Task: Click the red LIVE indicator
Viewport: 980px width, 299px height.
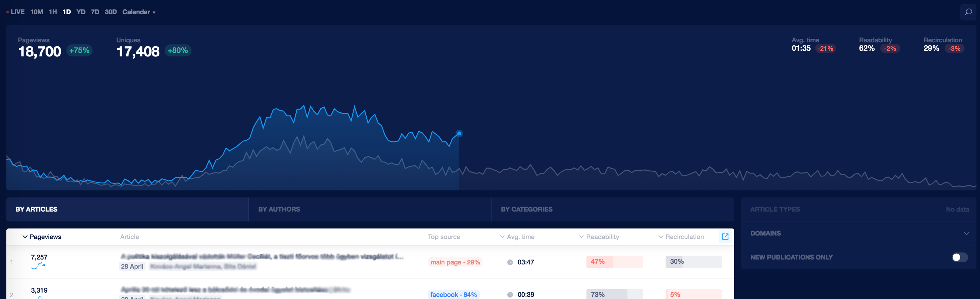Action: pos(15,12)
